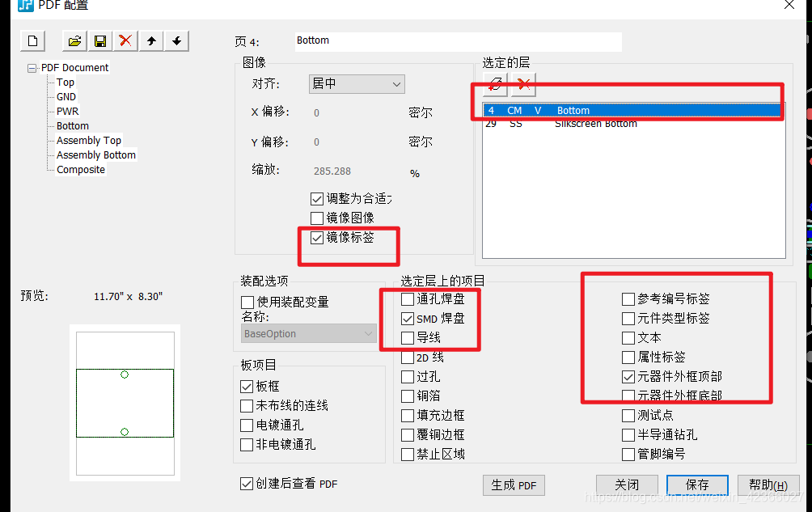
Task: Remove layer from the selected layers list
Action: tap(523, 84)
